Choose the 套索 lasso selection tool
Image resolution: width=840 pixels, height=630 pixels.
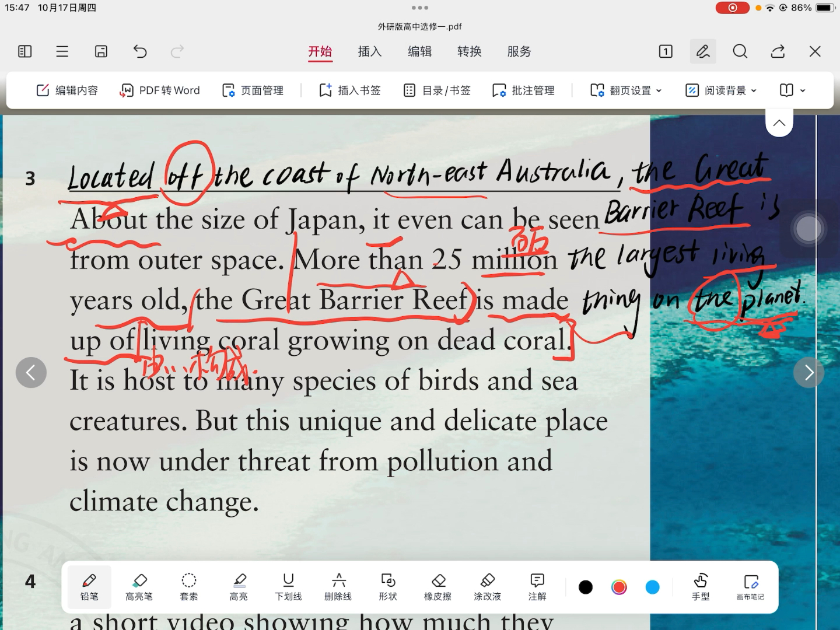[188, 587]
